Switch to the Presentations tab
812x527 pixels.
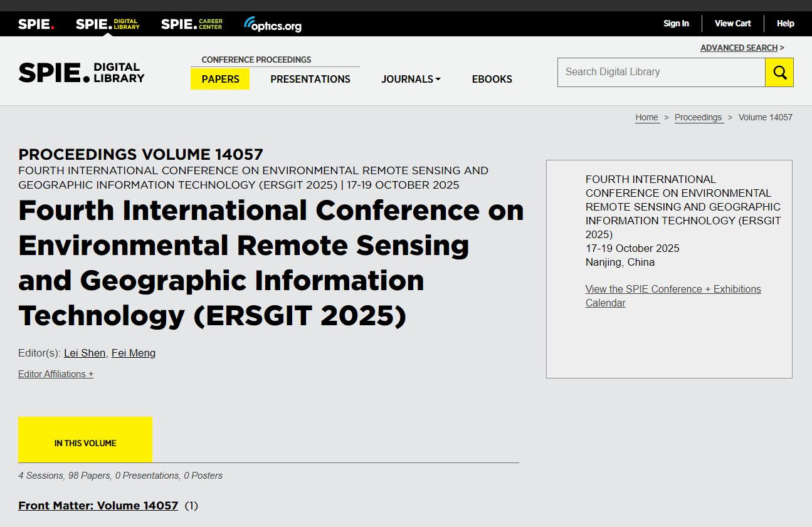(x=310, y=79)
